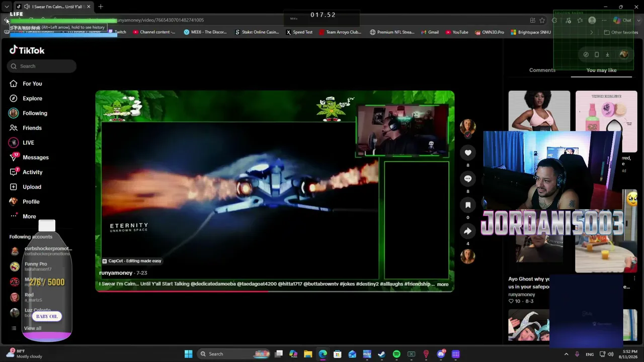Open the Gmail bookmark
The image size is (644, 362).
point(430,32)
